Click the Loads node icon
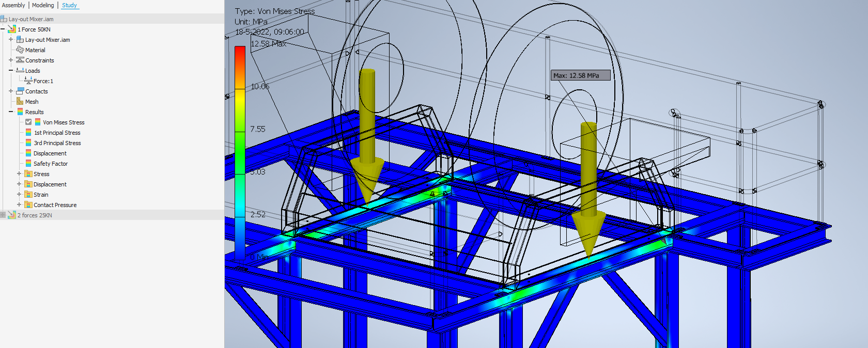The image size is (868, 348). click(x=20, y=71)
